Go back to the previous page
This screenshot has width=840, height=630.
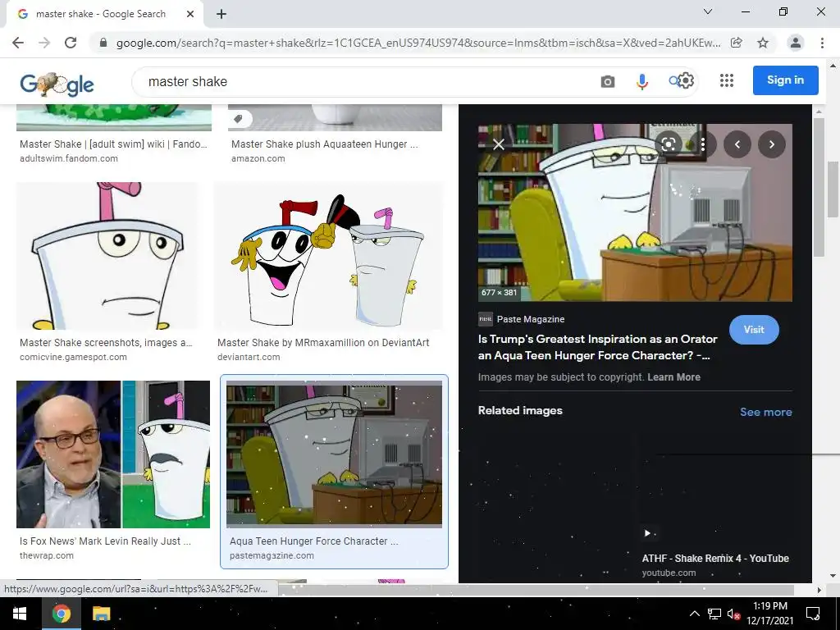point(18,43)
